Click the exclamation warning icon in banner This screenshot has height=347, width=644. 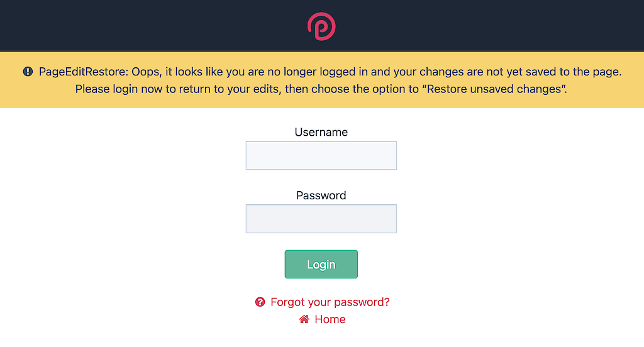(x=28, y=72)
